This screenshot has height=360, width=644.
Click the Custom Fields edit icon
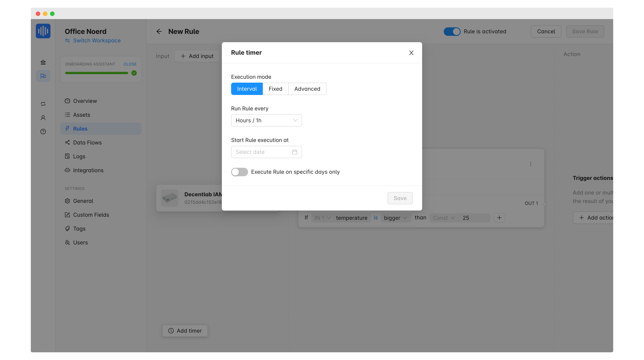(67, 215)
